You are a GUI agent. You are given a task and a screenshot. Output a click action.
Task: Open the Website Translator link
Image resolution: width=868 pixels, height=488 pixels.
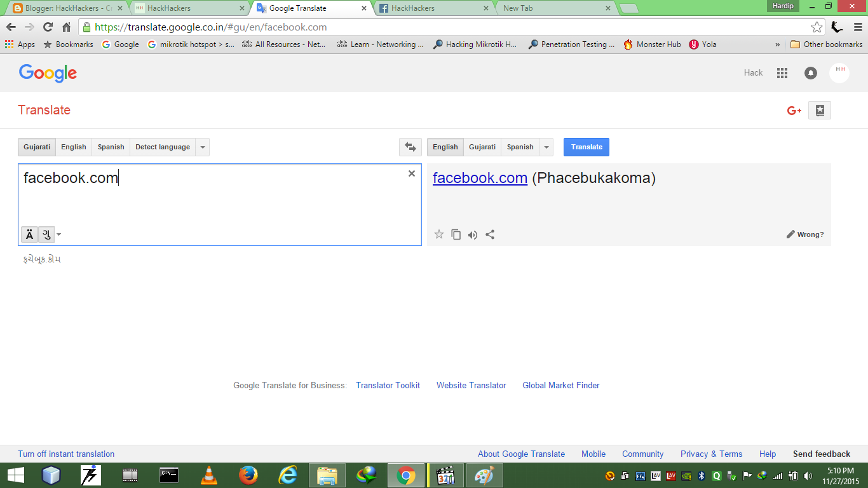pyautogui.click(x=471, y=385)
